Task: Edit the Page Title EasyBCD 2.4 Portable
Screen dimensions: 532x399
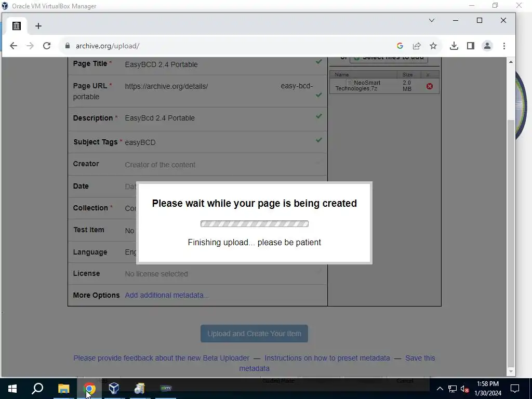Action: coord(161,64)
